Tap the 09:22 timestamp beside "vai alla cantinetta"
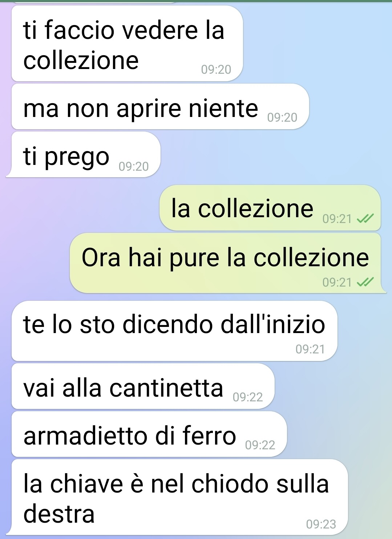This screenshot has height=539, width=392. (248, 397)
